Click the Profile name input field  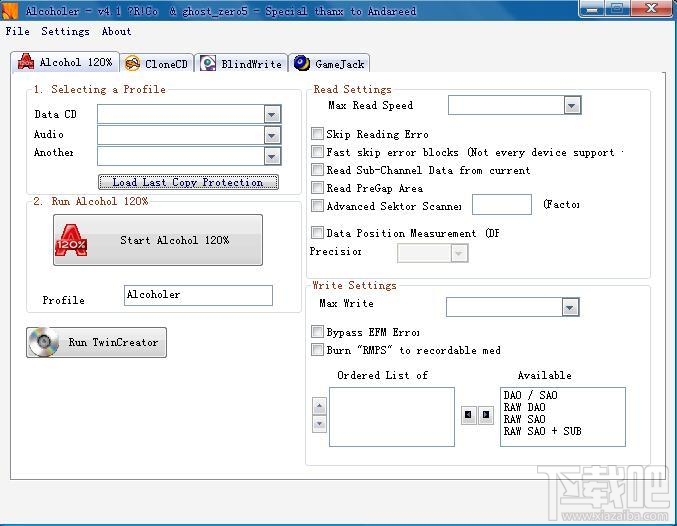(198, 295)
